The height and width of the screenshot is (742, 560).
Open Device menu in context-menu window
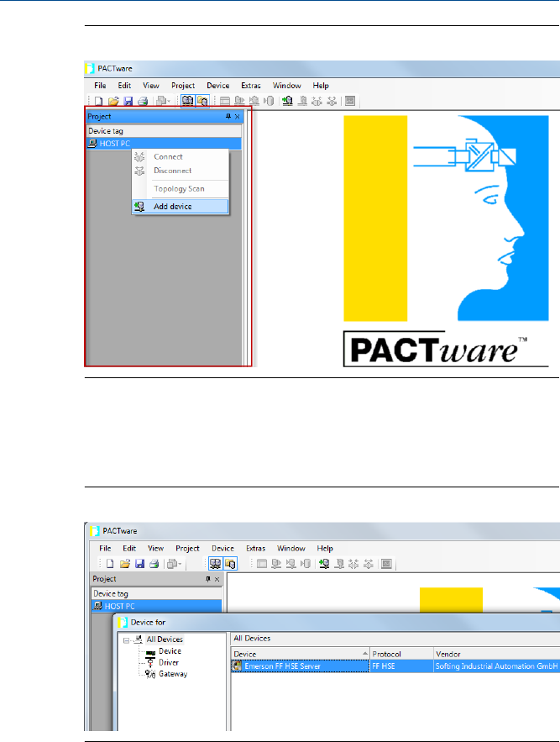tap(218, 86)
